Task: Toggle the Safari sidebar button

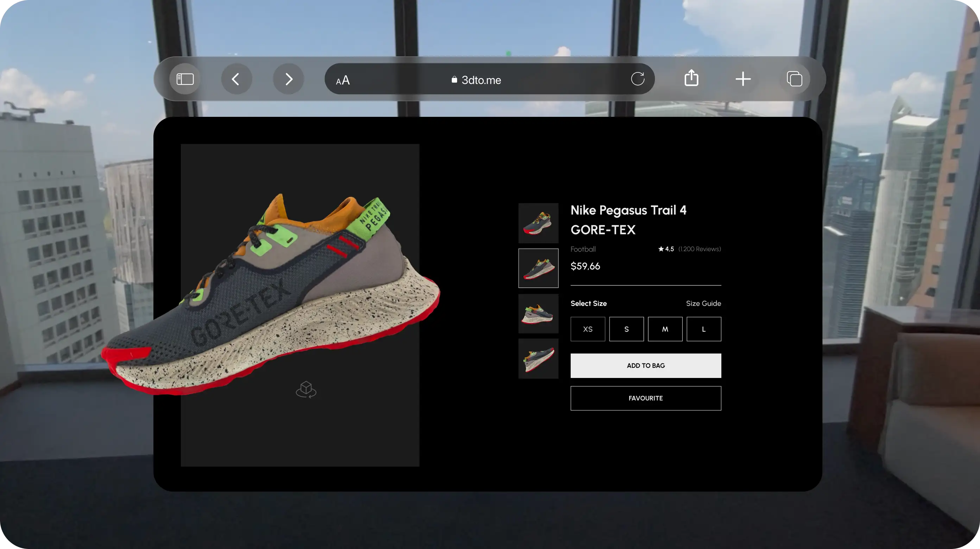Action: point(185,79)
